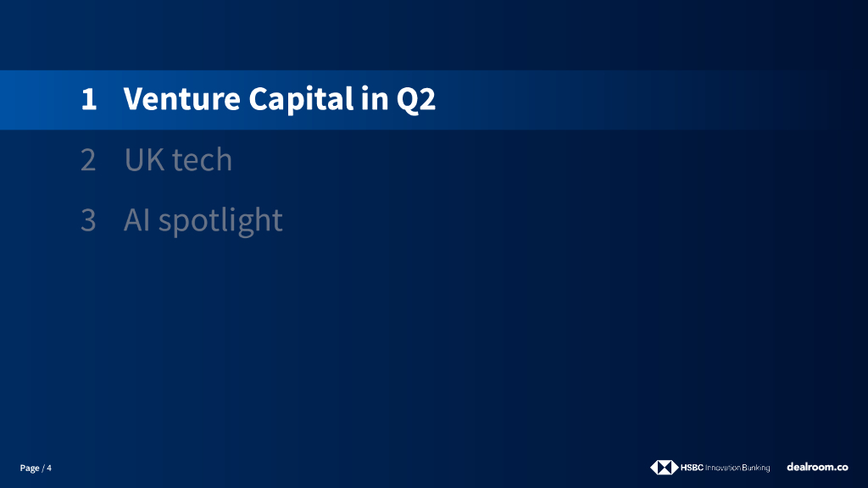Image resolution: width=868 pixels, height=488 pixels.
Task: Select the number 3 beside AI spotlight
Action: [88, 220]
